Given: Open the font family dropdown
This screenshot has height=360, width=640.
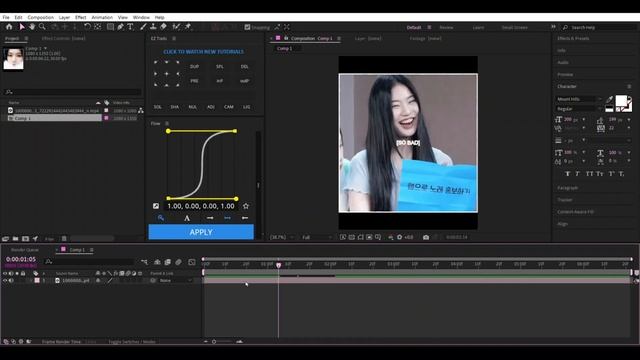Looking at the screenshot, I should 579,99.
